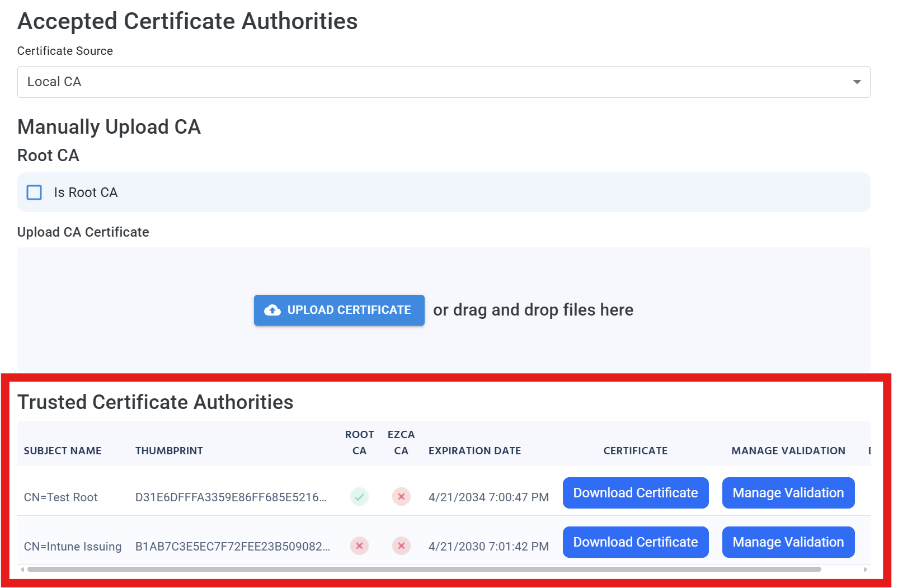
Task: Select the row containing CN=Test Root
Action: point(60,497)
